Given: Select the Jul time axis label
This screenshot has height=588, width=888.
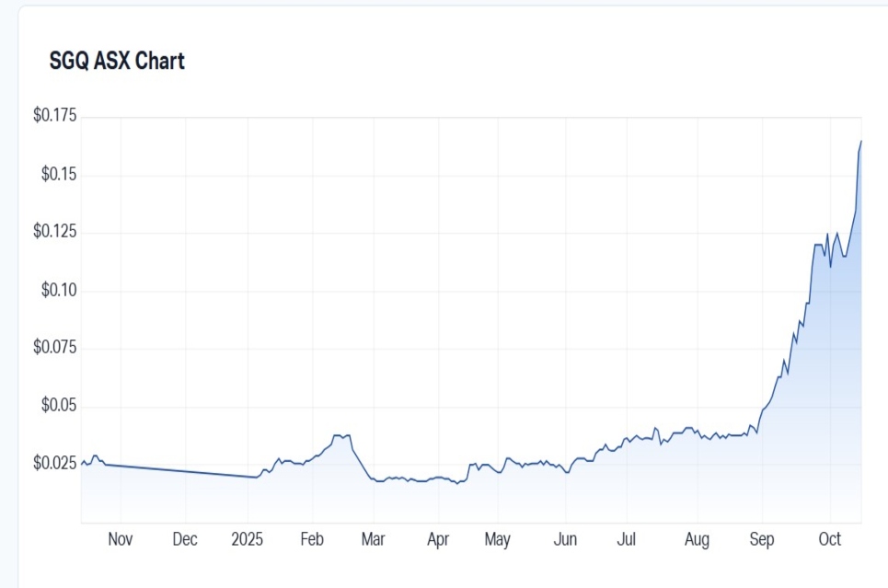Looking at the screenshot, I should [627, 540].
